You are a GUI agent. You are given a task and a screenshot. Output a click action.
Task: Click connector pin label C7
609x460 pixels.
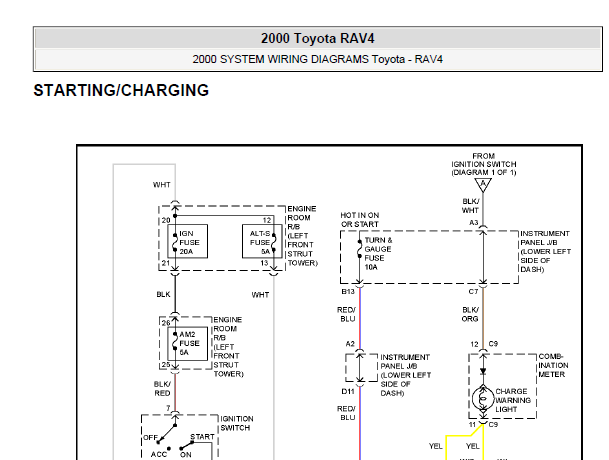tap(473, 291)
